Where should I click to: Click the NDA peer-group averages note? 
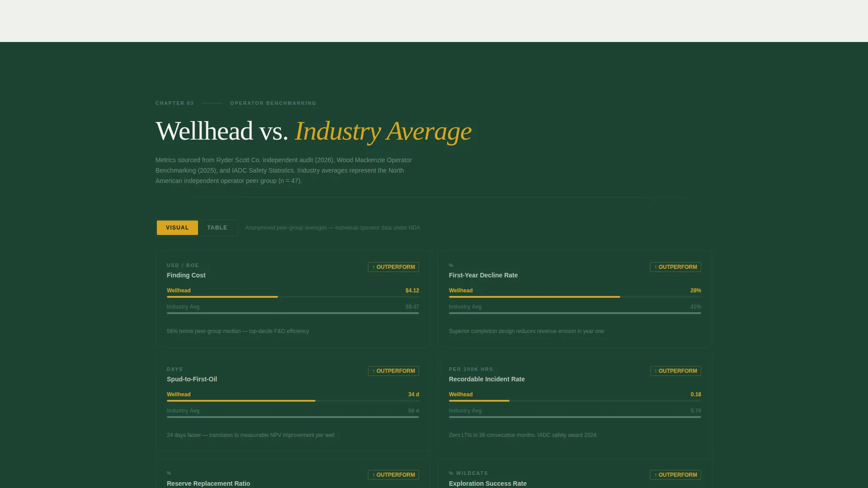[332, 228]
